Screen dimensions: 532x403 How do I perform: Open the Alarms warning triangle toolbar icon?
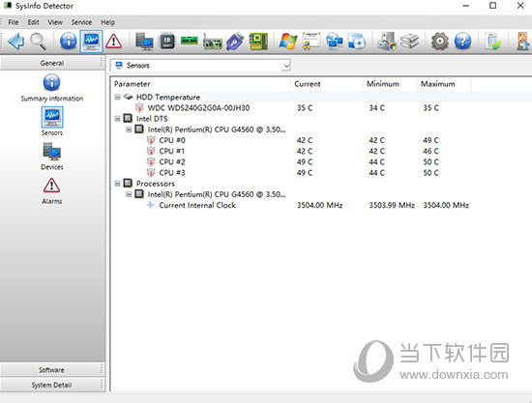[x=114, y=42]
